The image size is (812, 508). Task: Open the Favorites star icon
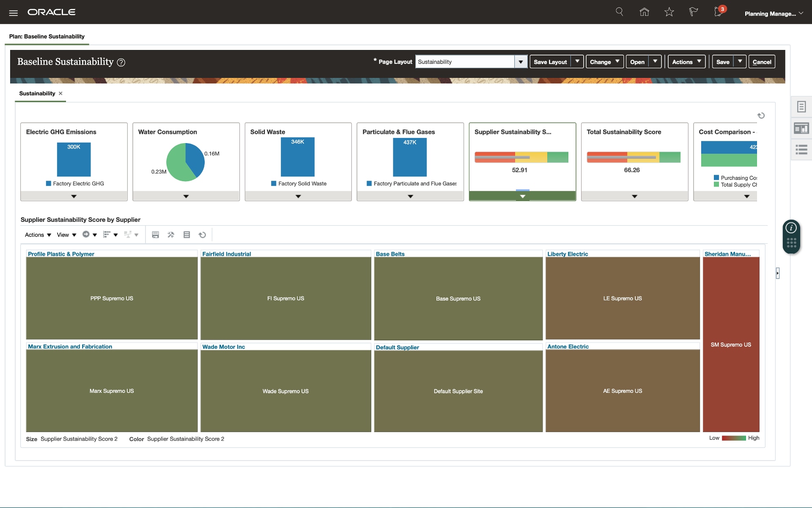[x=669, y=12]
